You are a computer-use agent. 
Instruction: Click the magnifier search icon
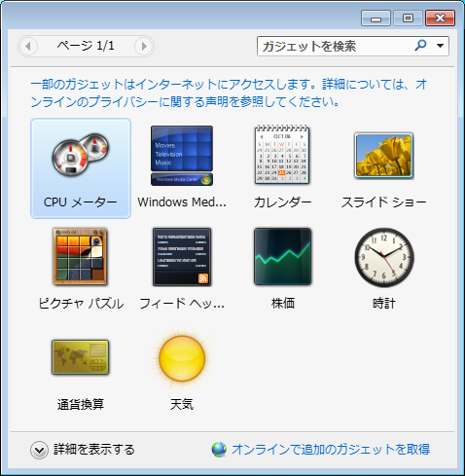click(420, 46)
